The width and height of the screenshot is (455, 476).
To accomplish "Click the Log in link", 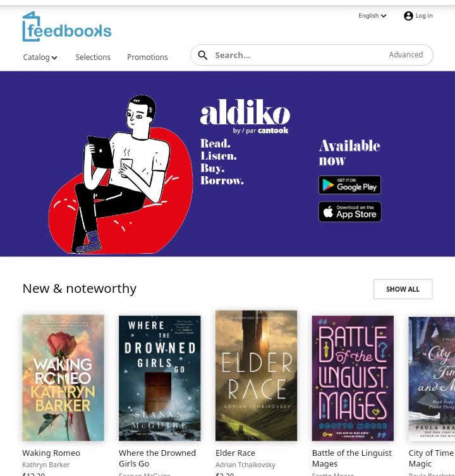I will [424, 16].
